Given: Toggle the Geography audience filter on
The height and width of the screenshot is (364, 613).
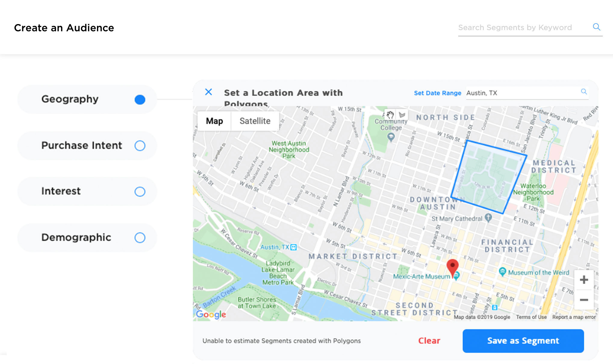Looking at the screenshot, I should [140, 99].
